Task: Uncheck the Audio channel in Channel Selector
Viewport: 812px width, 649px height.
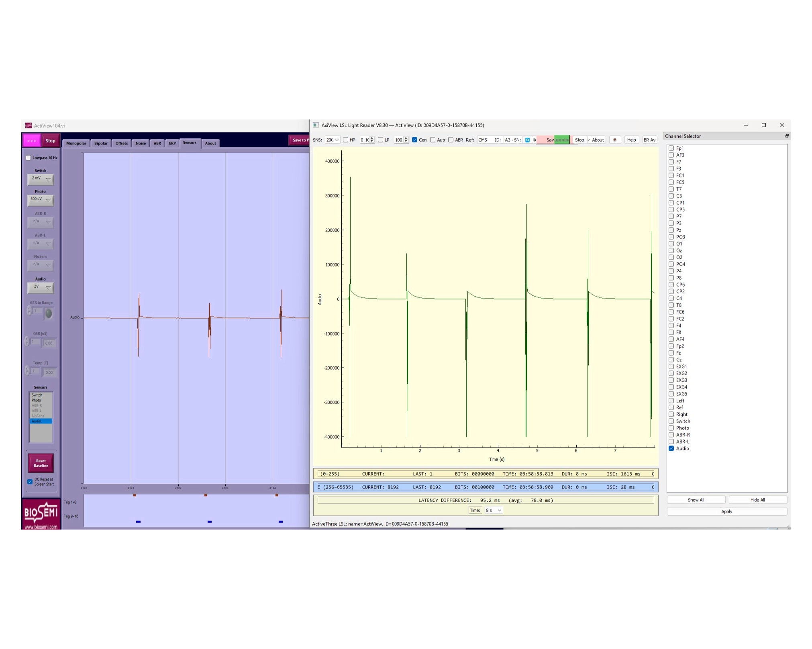Action: pos(671,449)
